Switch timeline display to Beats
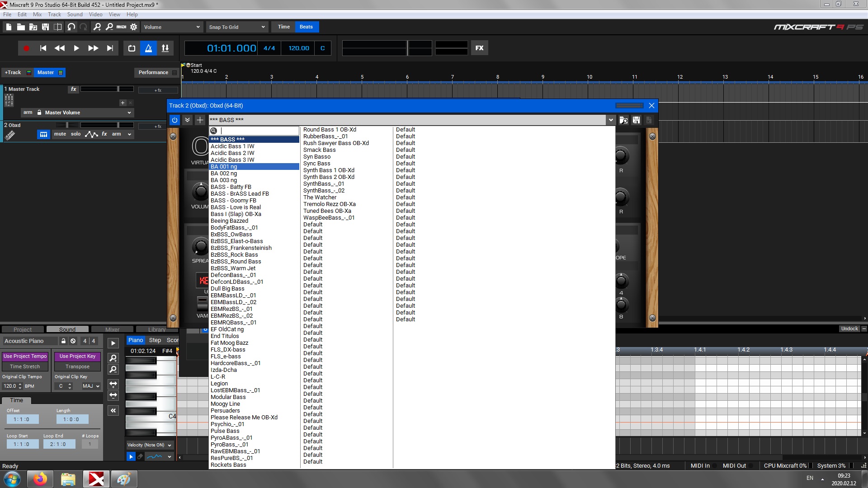Screen dimensions: 868x488 tap(306, 27)
